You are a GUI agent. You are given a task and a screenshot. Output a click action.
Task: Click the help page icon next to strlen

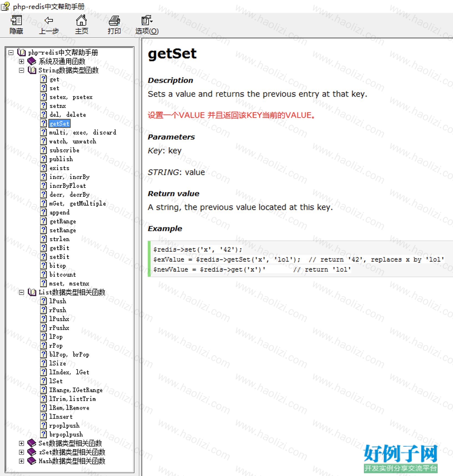(44, 239)
